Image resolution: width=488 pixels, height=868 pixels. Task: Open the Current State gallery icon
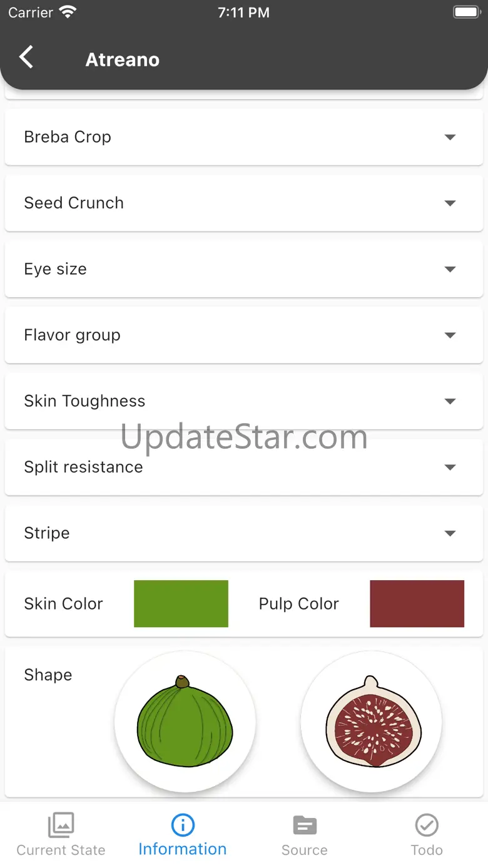pos(61,825)
